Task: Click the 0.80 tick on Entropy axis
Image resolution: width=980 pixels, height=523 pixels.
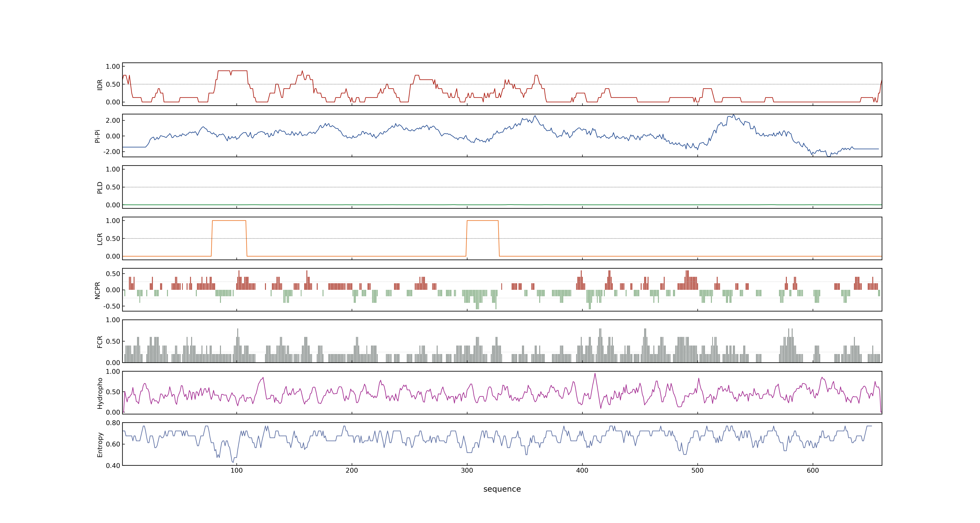Action: (x=113, y=423)
